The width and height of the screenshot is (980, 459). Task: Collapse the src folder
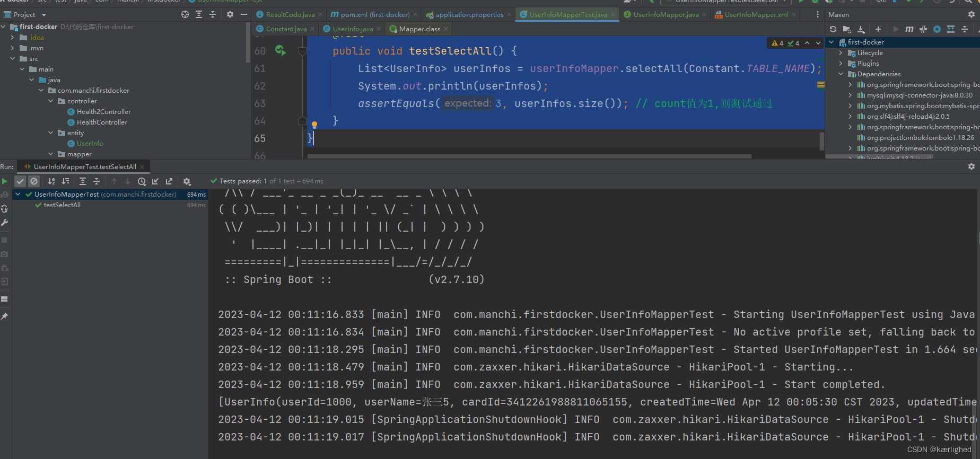12,58
